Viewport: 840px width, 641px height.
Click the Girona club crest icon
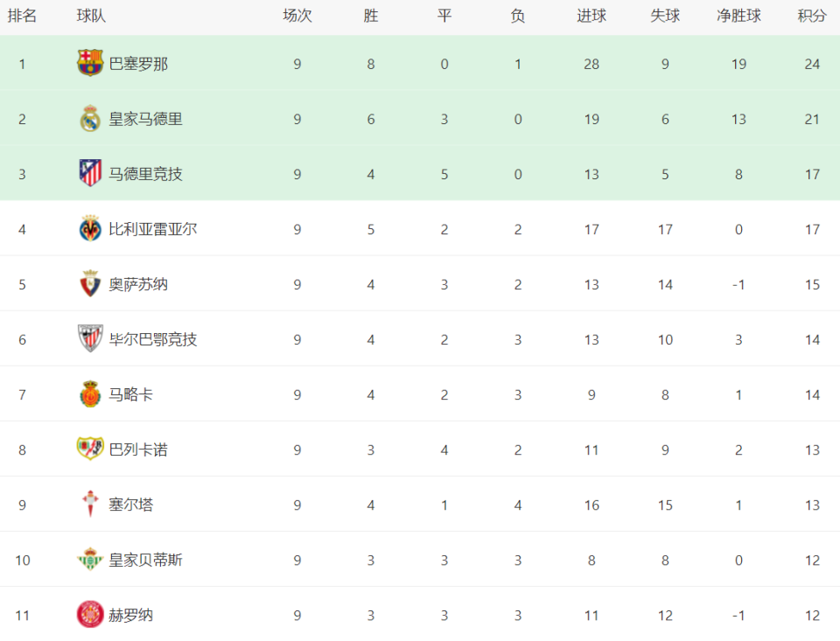(x=90, y=615)
